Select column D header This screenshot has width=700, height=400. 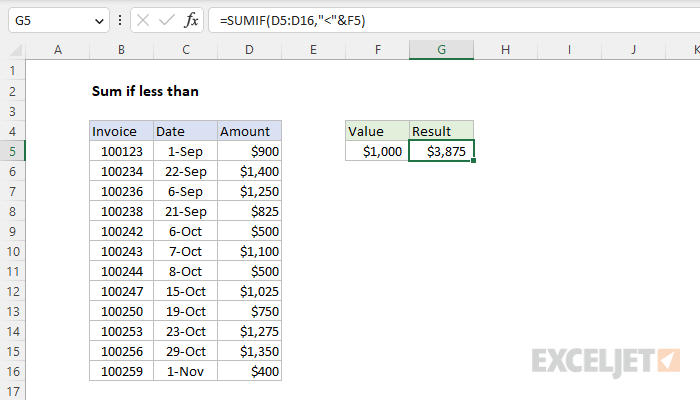coord(249,50)
